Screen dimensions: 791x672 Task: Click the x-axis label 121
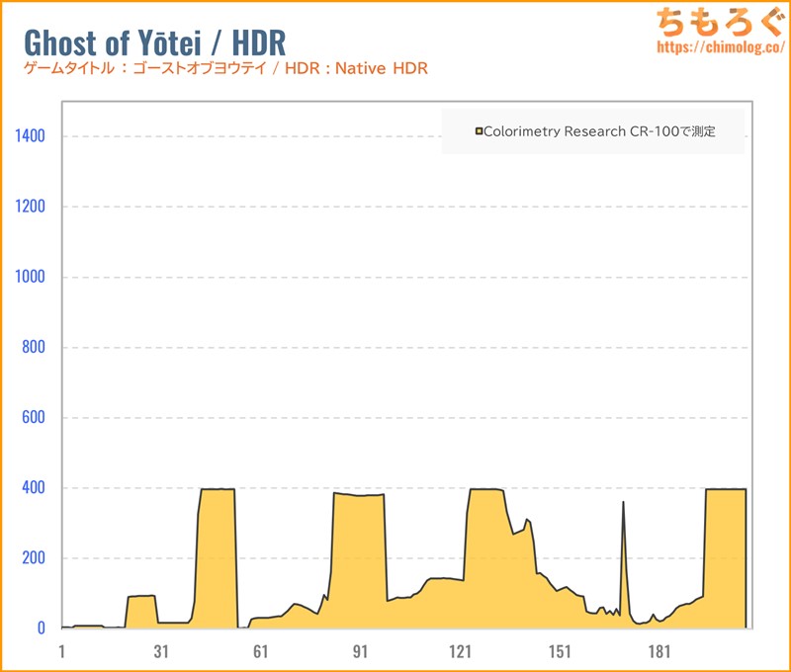[460, 652]
